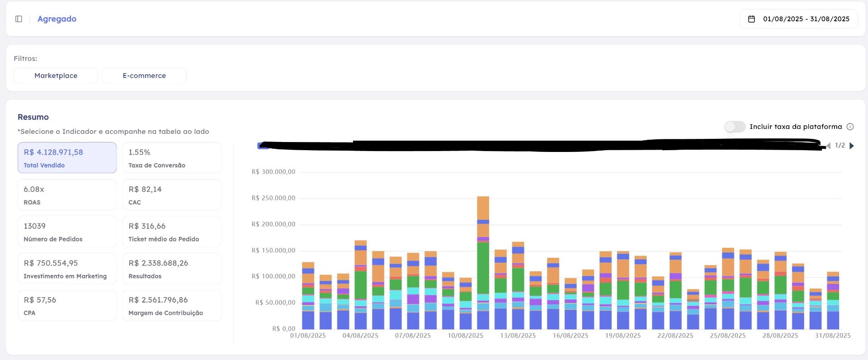Image resolution: width=868 pixels, height=360 pixels.
Task: Open the 01/08/2025 - 31/08/2025 date range picker
Action: coord(798,19)
